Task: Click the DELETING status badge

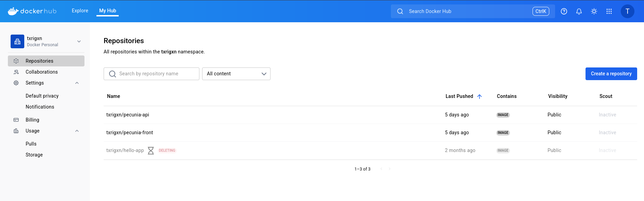Action: coord(167,151)
